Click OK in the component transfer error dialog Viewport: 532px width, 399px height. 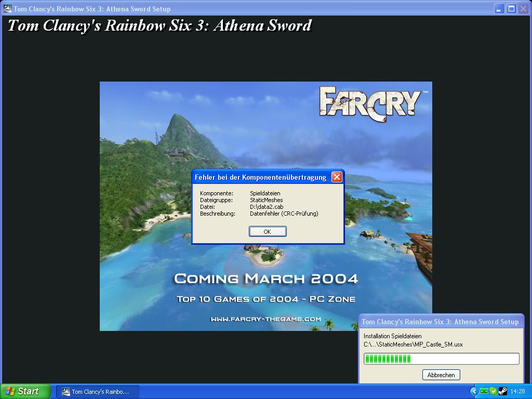(x=268, y=231)
